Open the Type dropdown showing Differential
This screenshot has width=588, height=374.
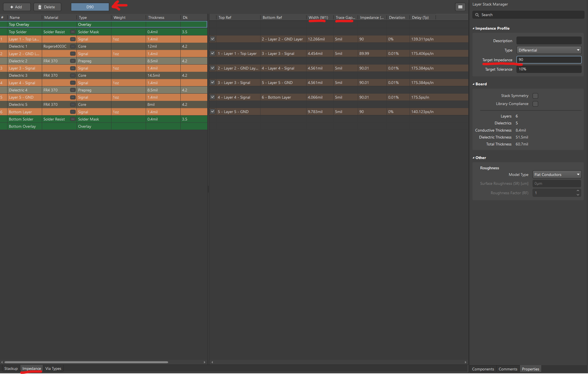coord(549,50)
